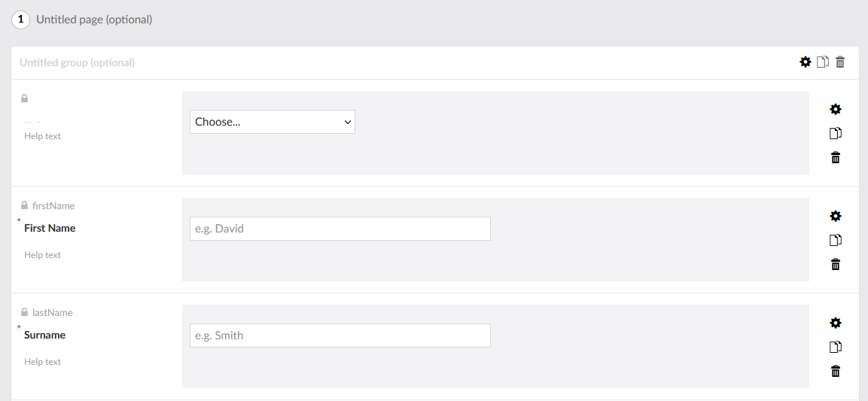The width and height of the screenshot is (868, 401).
Task: Edit the Untitled page title
Action: (x=94, y=20)
